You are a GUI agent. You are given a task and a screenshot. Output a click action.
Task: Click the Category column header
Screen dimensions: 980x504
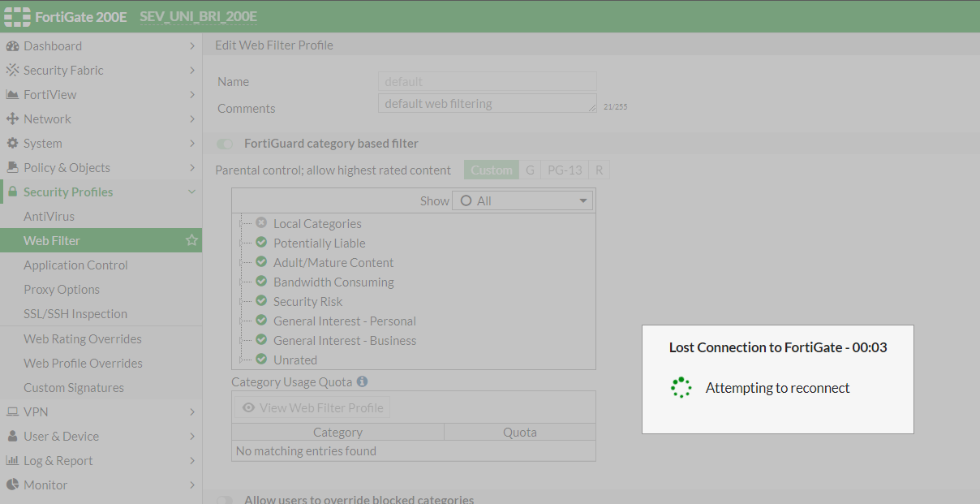coord(337,432)
